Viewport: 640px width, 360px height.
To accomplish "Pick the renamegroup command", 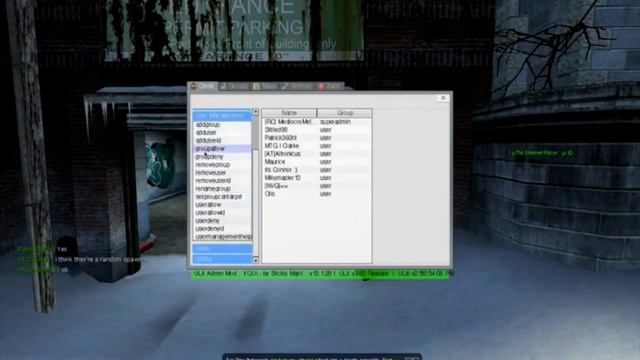I will pyautogui.click(x=222, y=189).
